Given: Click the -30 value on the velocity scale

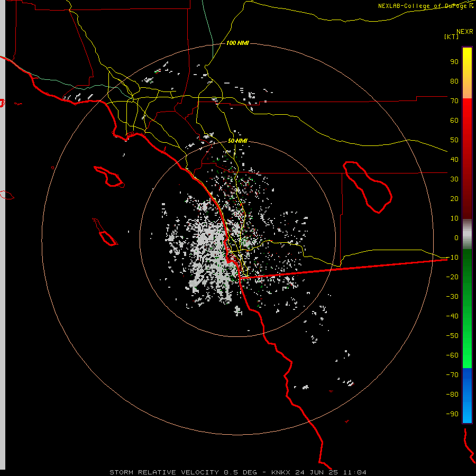Looking at the screenshot, I should 452,297.
